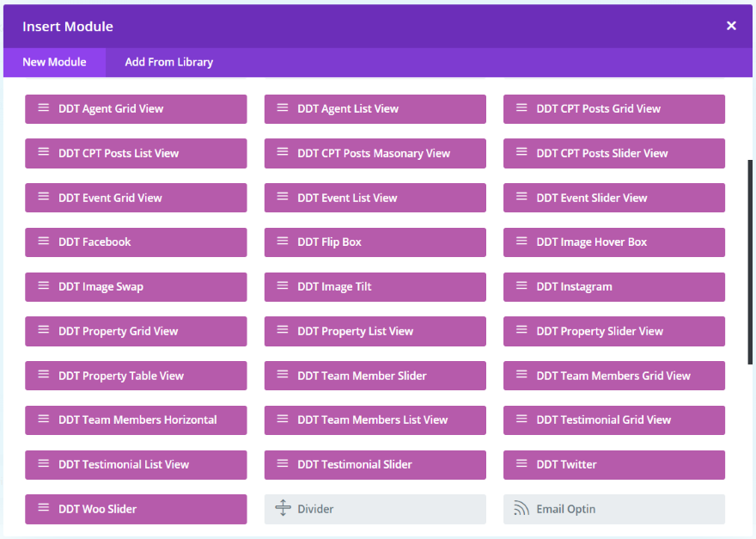
Task: Click the Email Optin feed icon
Action: click(x=521, y=508)
